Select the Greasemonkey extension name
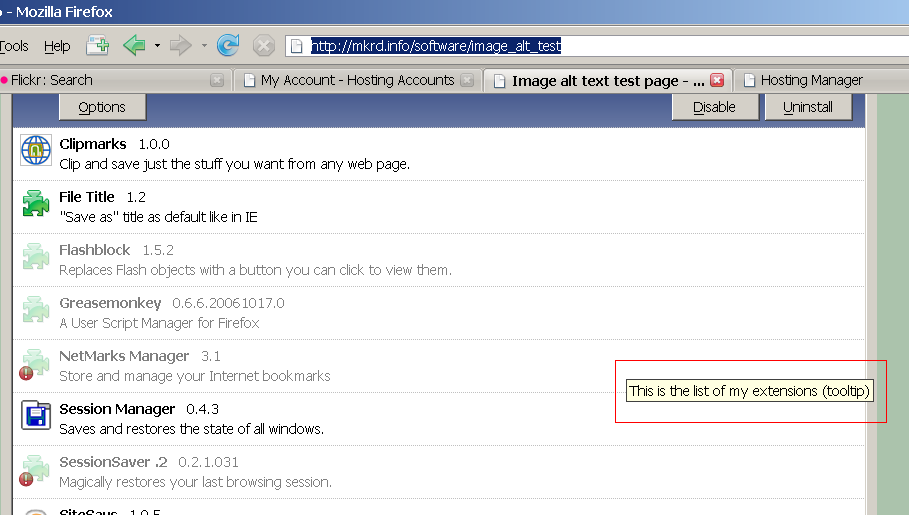Screen dimensions: 909x515 (x=110, y=303)
